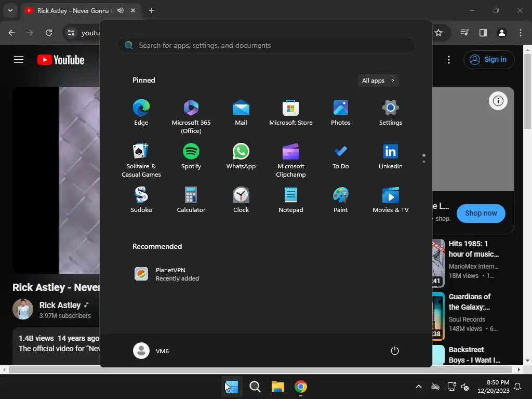Open Chrome tab search dropdown

(x=10, y=10)
